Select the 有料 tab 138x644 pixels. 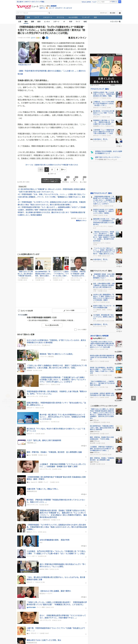point(95,17)
